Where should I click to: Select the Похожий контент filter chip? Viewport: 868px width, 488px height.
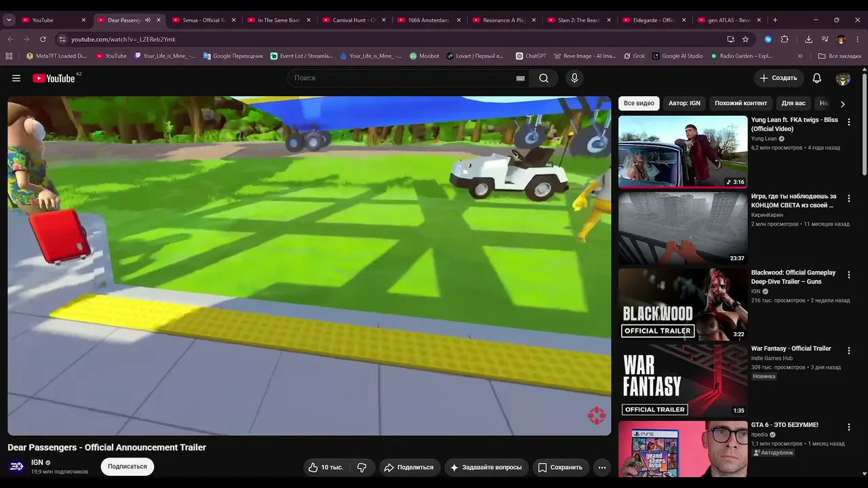pos(741,104)
